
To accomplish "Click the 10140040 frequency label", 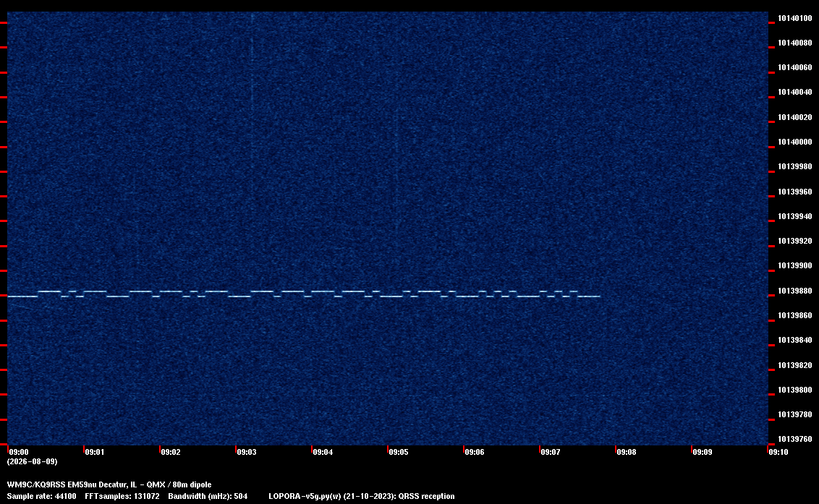I will (795, 92).
